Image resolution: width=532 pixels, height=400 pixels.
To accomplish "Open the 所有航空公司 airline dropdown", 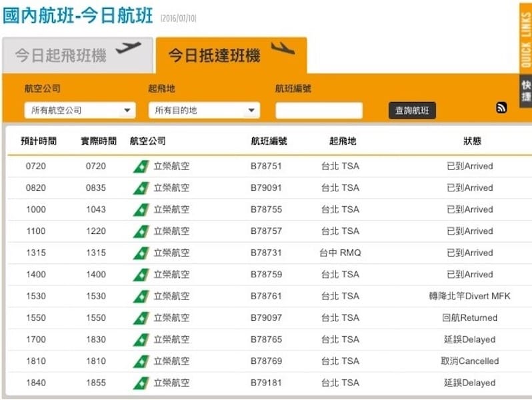I will point(80,111).
